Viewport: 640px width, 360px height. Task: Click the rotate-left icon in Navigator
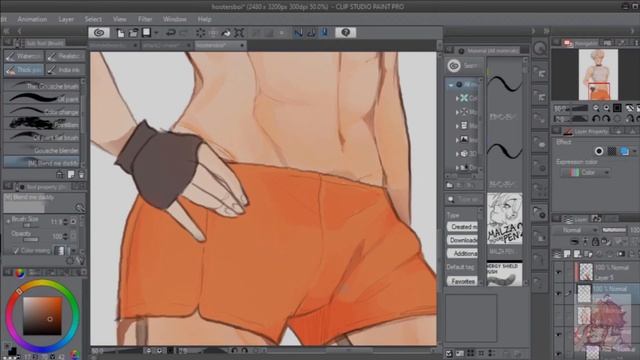point(596,119)
